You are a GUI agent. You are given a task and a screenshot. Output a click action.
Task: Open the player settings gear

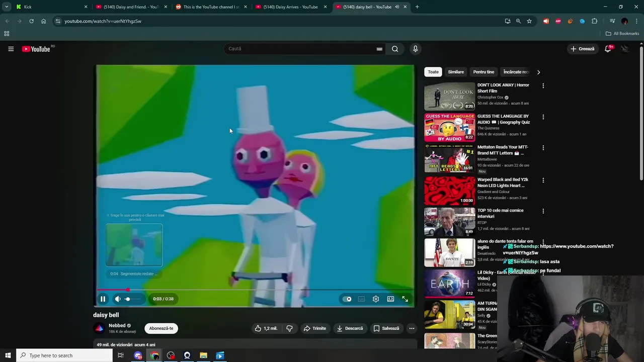[376, 299]
